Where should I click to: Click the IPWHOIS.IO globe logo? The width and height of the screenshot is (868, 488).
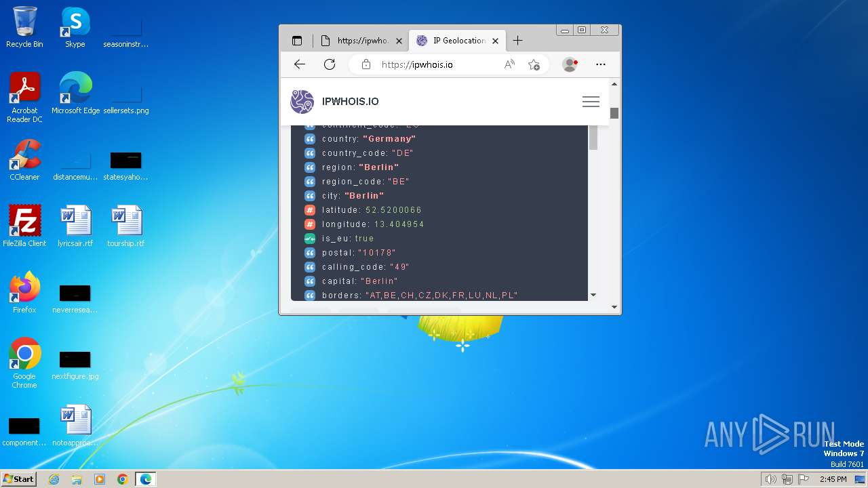tap(302, 102)
